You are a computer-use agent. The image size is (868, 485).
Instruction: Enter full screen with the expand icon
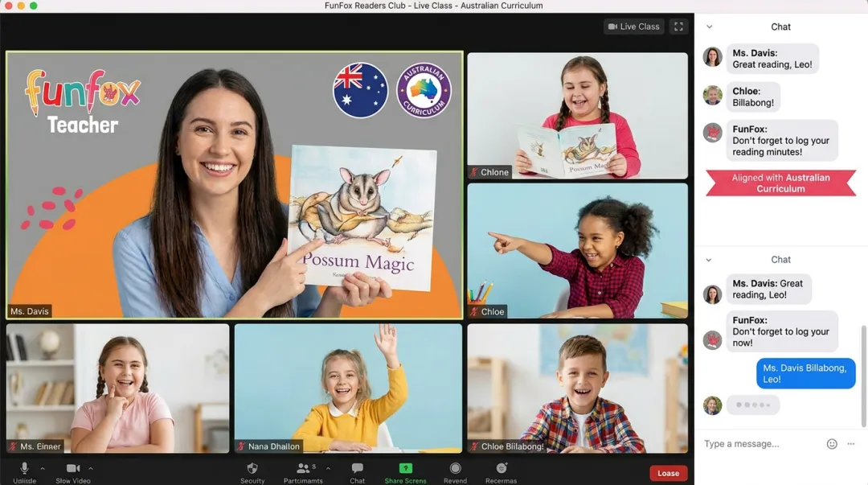pyautogui.click(x=678, y=27)
